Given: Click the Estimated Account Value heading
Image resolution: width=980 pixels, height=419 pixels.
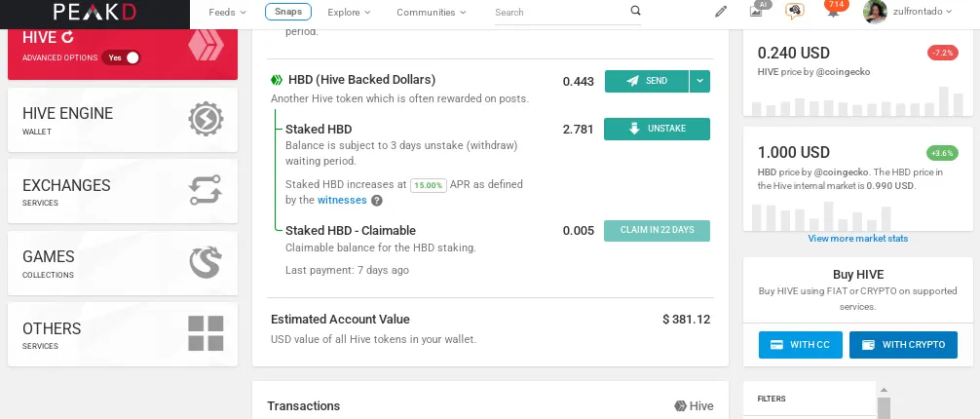Looking at the screenshot, I should point(340,320).
